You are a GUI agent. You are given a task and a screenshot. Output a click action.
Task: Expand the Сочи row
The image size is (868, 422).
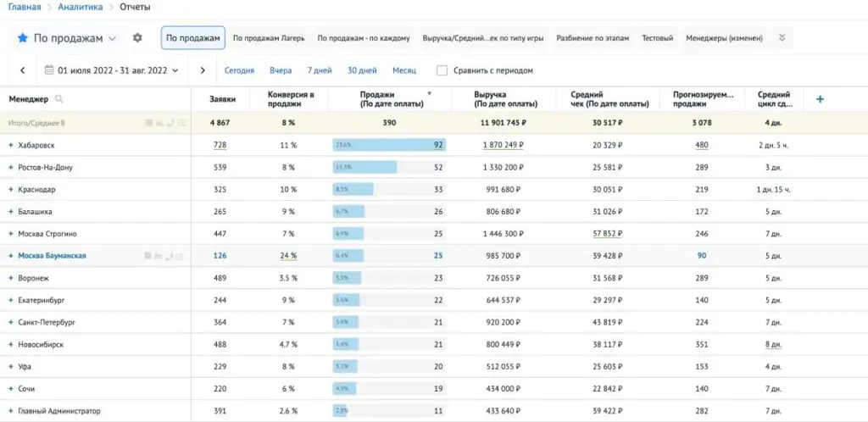(10, 388)
